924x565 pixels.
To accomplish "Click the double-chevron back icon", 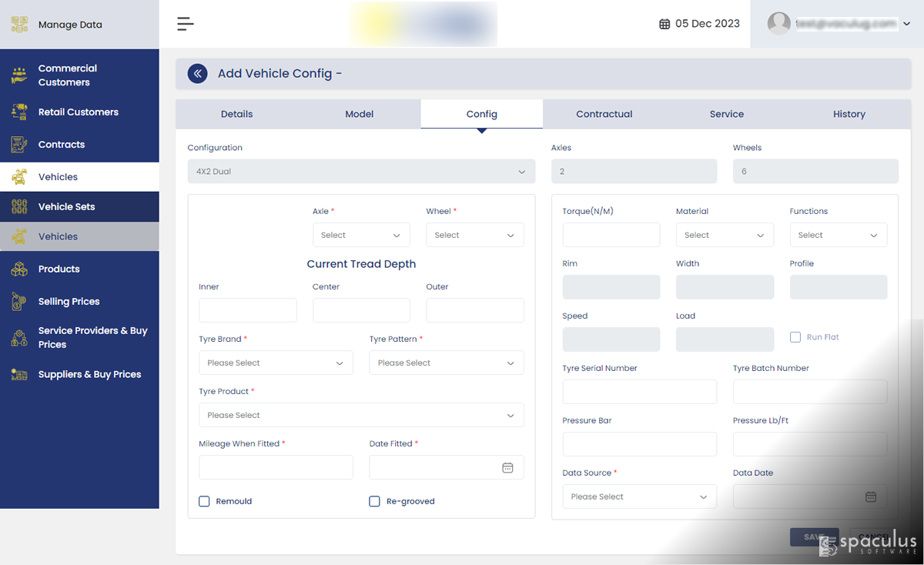I will coord(198,74).
